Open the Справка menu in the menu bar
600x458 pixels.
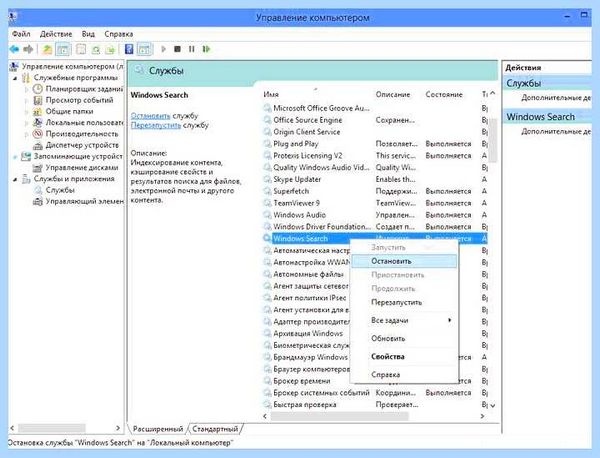[x=119, y=34]
